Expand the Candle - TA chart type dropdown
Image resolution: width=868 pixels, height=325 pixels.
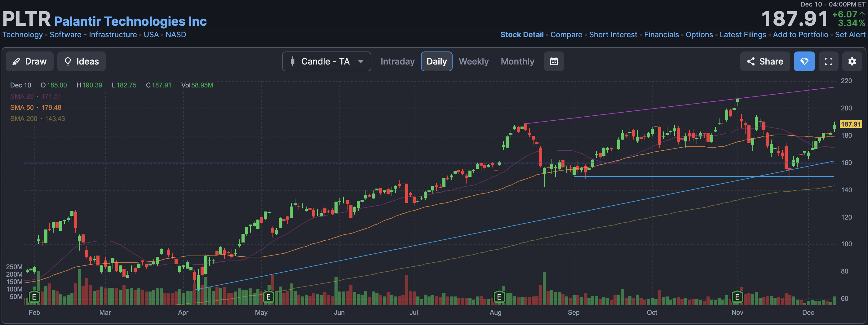coord(326,61)
